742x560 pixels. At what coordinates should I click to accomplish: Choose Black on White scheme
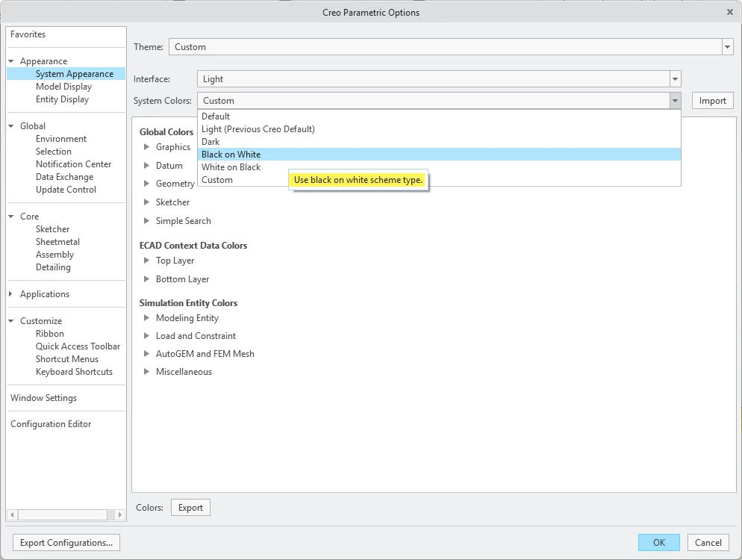coord(439,155)
